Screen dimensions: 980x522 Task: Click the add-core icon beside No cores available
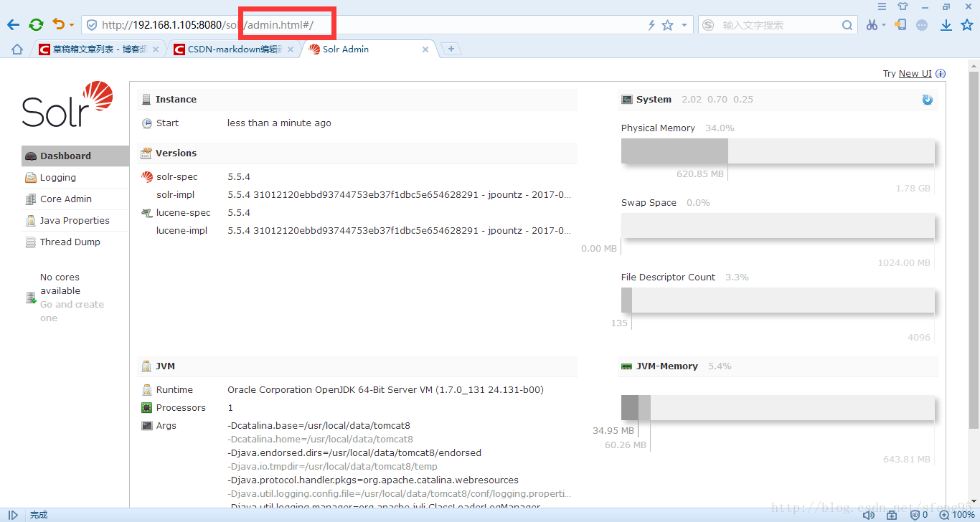(x=31, y=298)
